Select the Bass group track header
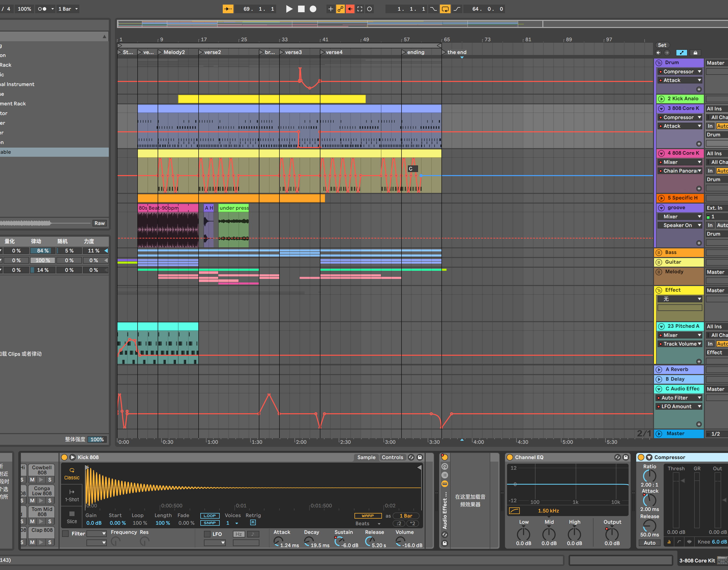728x570 pixels. point(679,253)
